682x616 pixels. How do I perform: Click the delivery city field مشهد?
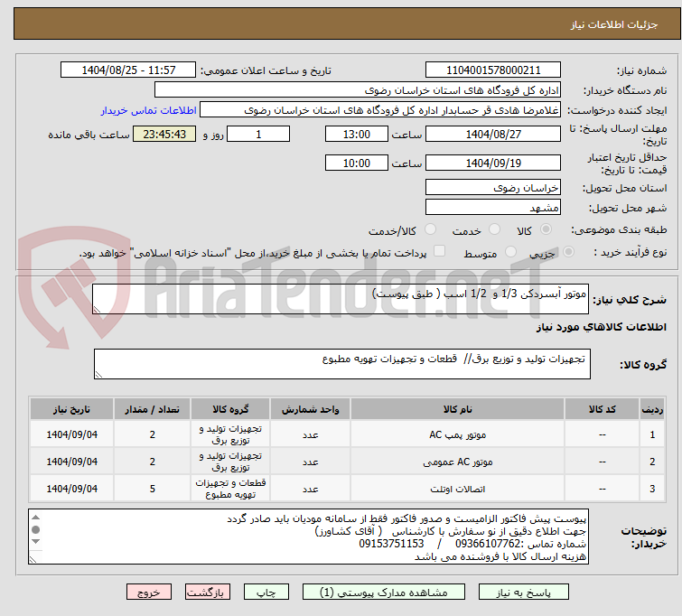point(493,207)
